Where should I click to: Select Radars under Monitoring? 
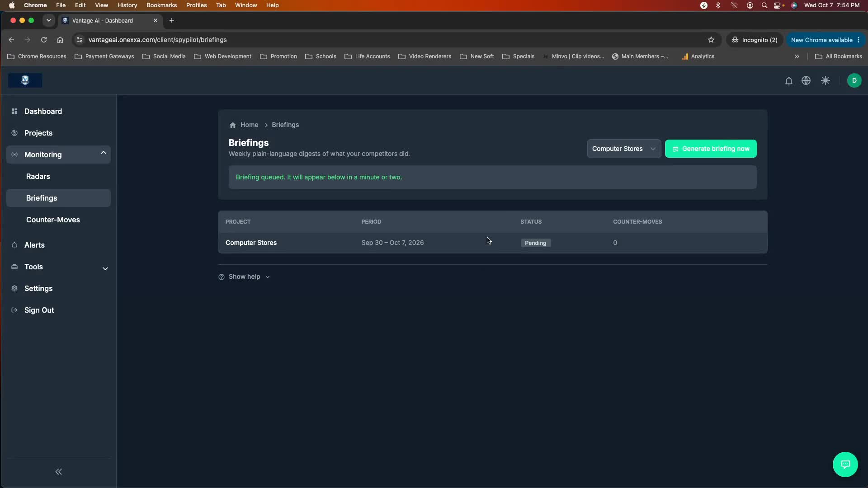(x=58, y=176)
